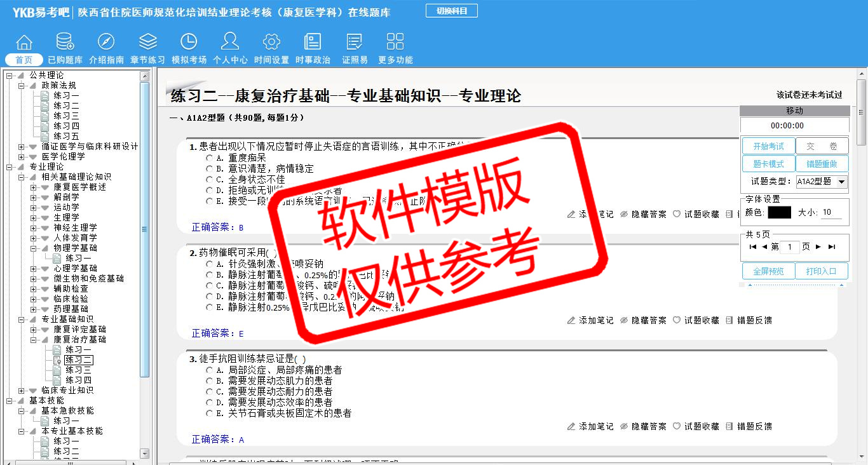Screen dimensions: 868x465
Task: Select option E 关节石膏 in question 3
Action: [x=209, y=413]
